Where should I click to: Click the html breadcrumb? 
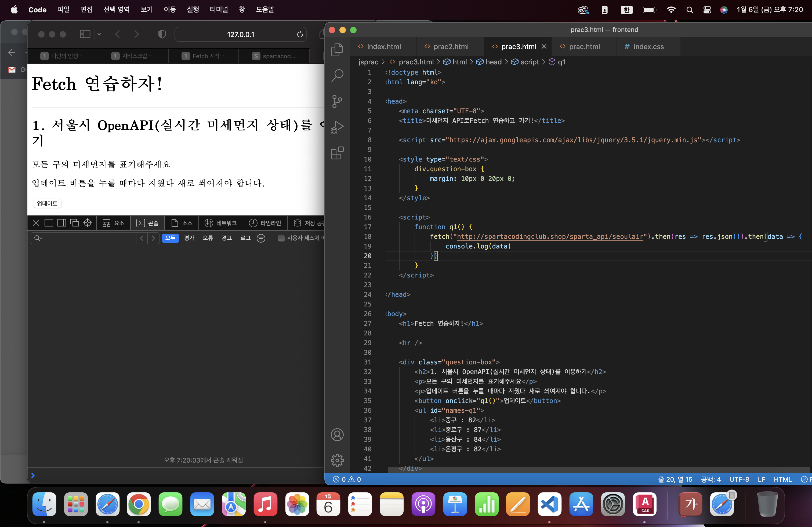455,62
